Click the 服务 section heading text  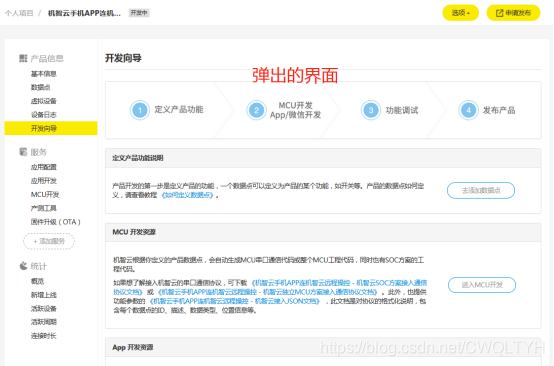click(39, 152)
